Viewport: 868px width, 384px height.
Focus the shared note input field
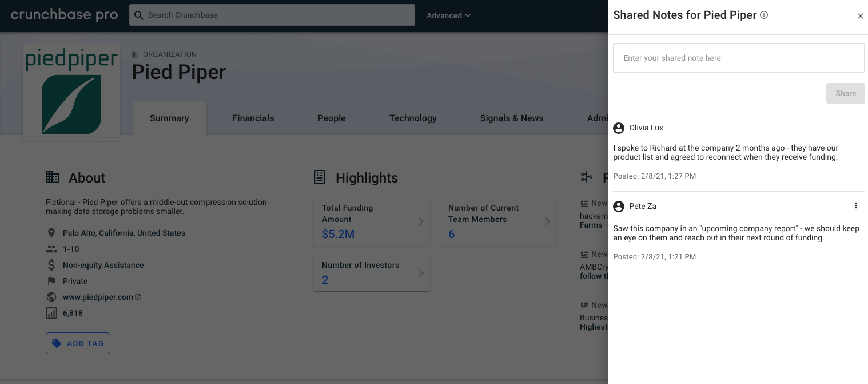tap(739, 58)
